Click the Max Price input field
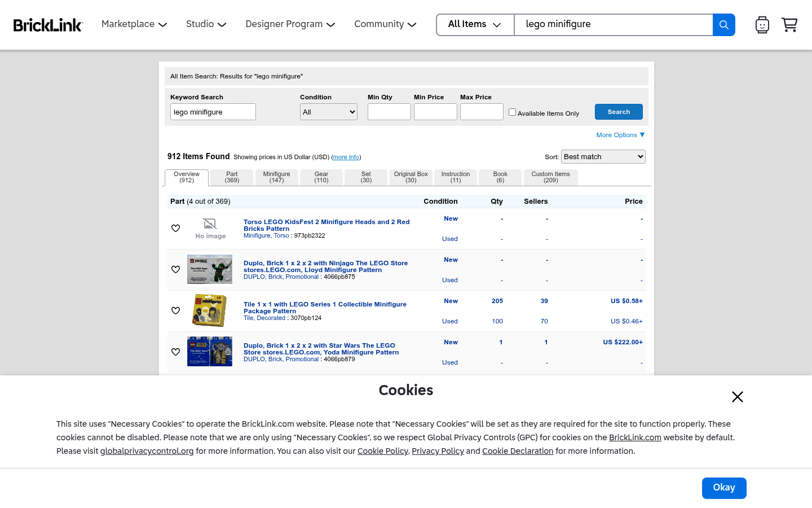812x508 pixels. [x=482, y=112]
